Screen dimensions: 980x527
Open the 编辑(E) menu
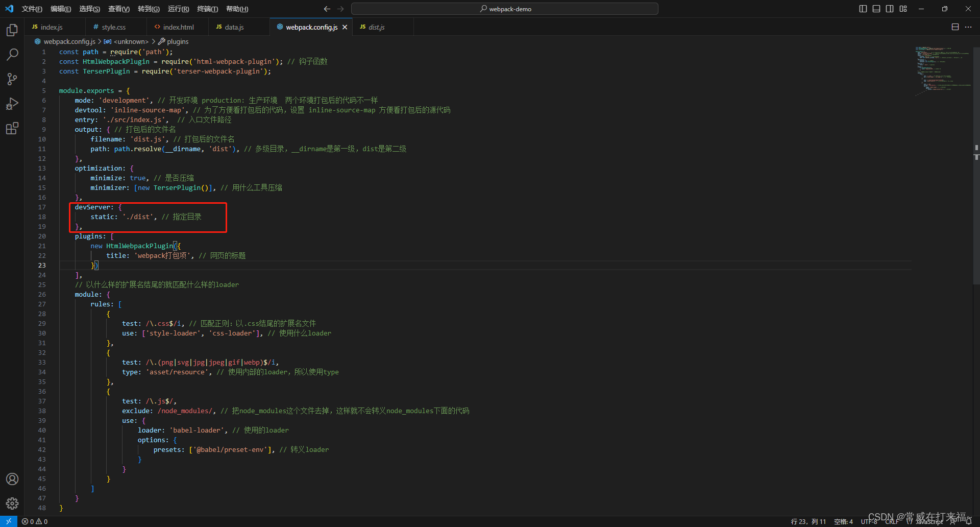pos(61,9)
